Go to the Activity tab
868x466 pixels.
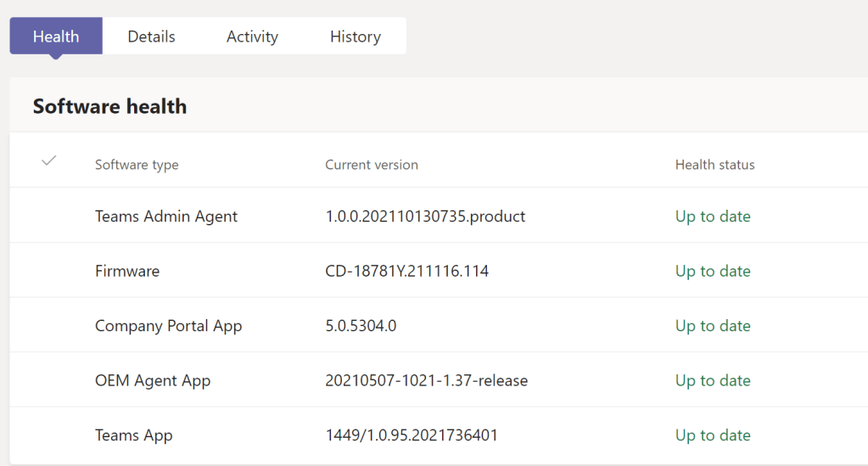252,36
